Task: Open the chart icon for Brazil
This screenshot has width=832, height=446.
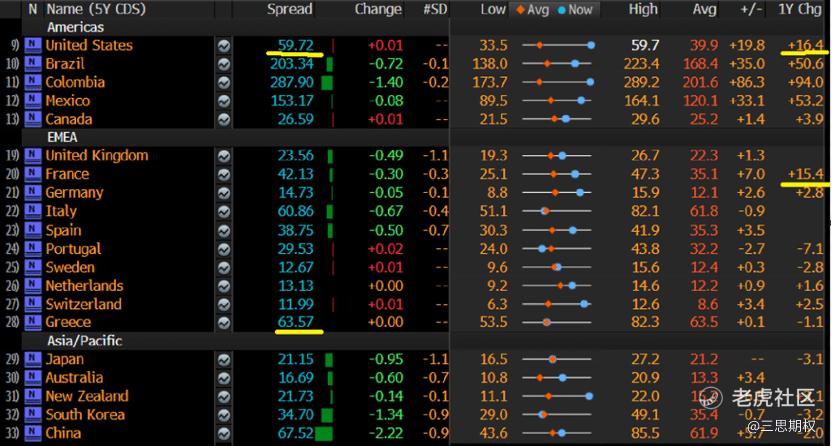Action: [224, 64]
